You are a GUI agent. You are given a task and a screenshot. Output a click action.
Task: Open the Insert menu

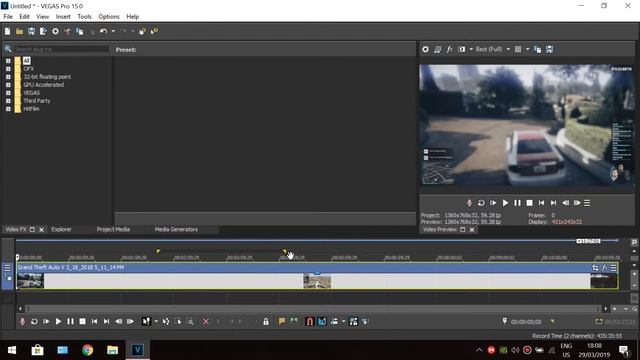(x=63, y=17)
